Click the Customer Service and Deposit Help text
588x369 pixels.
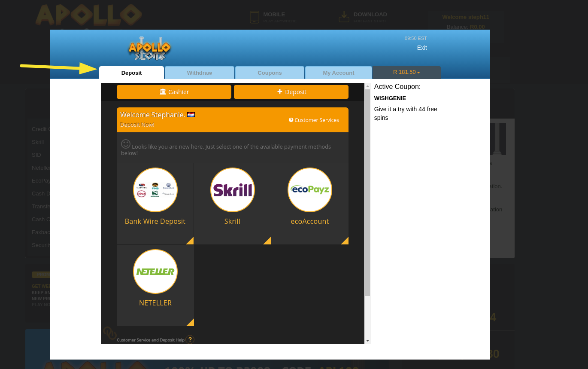click(x=151, y=340)
